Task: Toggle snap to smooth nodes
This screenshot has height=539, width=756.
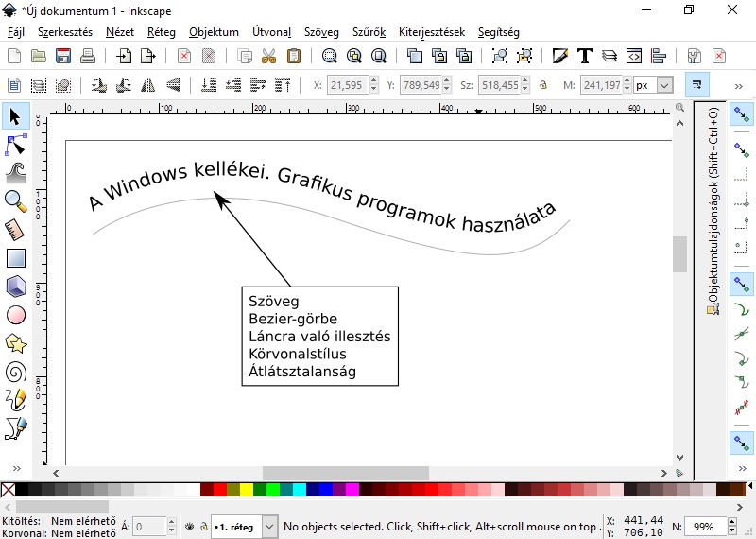Action: (x=742, y=383)
